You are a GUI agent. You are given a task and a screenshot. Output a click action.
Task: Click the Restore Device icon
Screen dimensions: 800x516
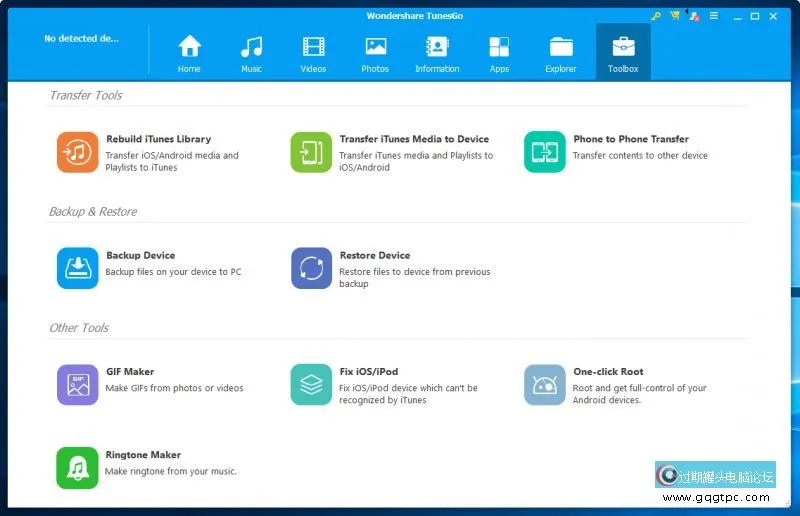pos(310,268)
